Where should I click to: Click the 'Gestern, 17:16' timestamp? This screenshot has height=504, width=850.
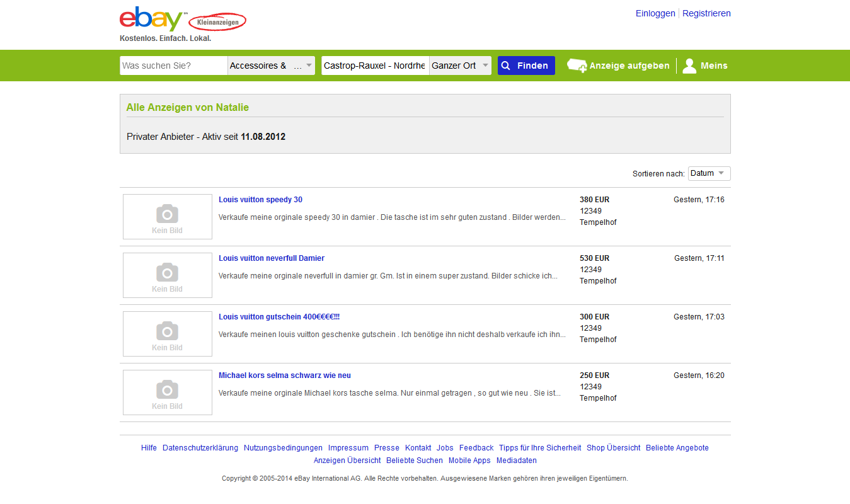click(699, 200)
